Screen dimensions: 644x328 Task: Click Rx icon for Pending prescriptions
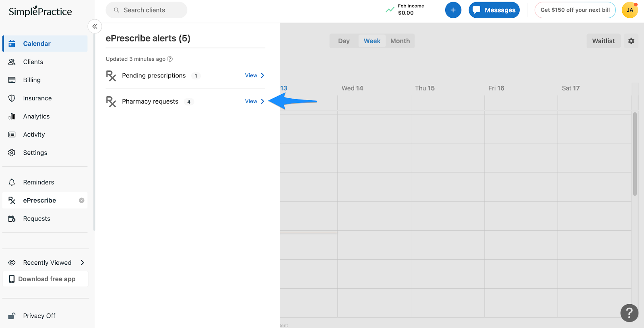(x=111, y=75)
